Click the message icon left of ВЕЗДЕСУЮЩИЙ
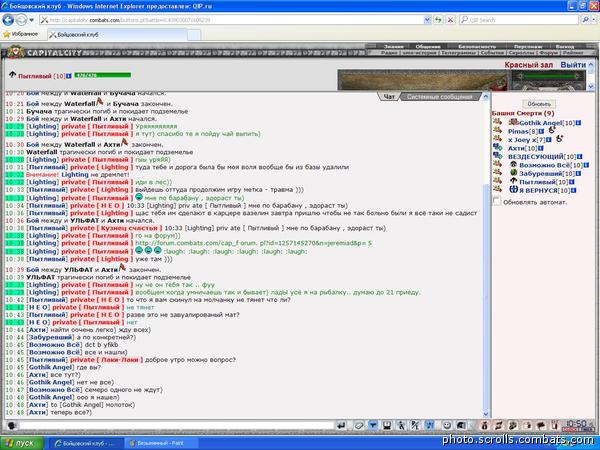The image size is (600, 450). pos(497,155)
